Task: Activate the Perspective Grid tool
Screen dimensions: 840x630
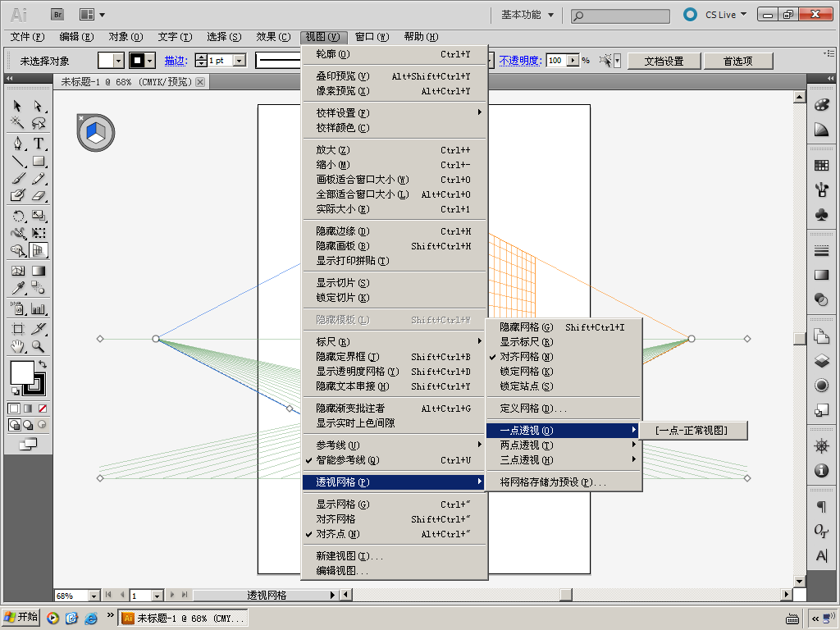Action: [x=38, y=250]
